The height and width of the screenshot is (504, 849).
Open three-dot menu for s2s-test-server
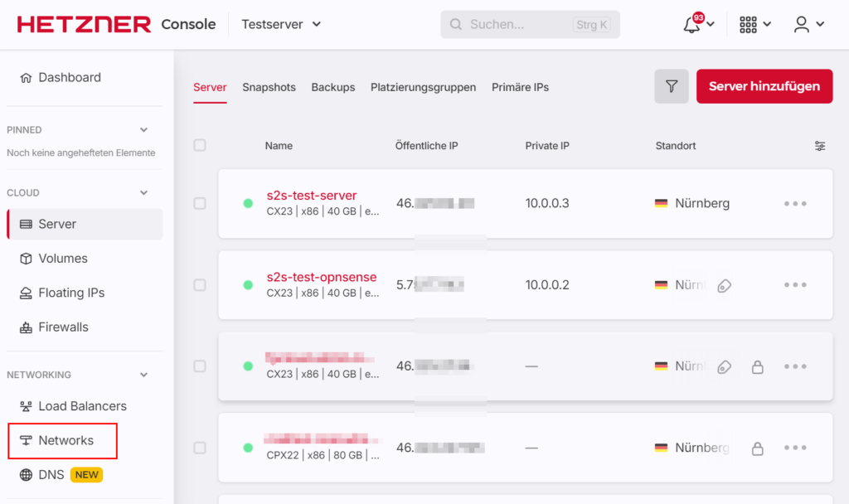pyautogui.click(x=795, y=204)
